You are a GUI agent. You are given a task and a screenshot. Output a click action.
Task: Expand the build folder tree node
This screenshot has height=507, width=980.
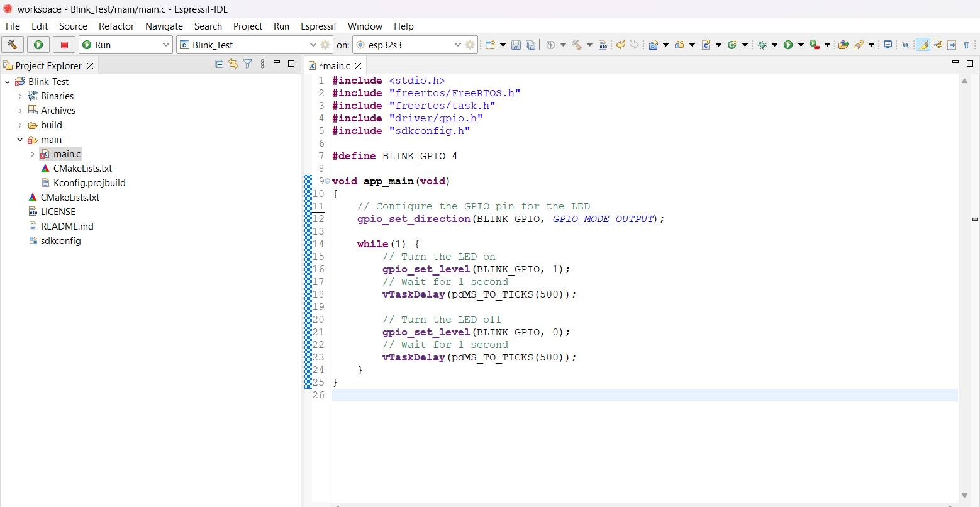tap(20, 125)
